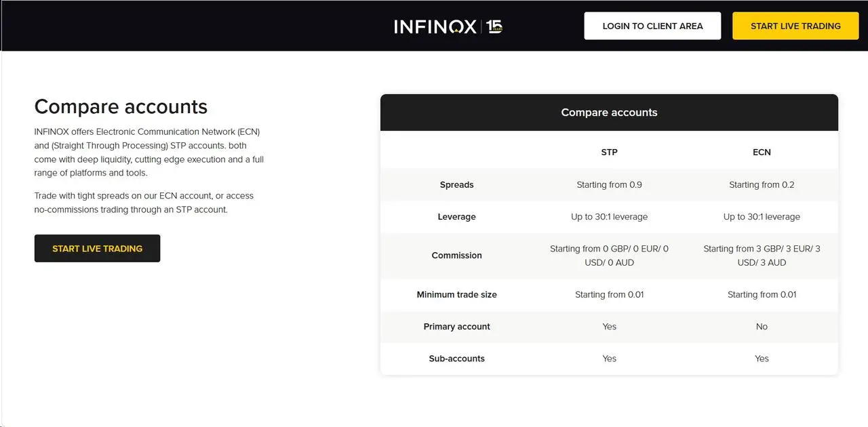
Task: Click paragraph starting Trade with tight spreads
Action: [144, 203]
